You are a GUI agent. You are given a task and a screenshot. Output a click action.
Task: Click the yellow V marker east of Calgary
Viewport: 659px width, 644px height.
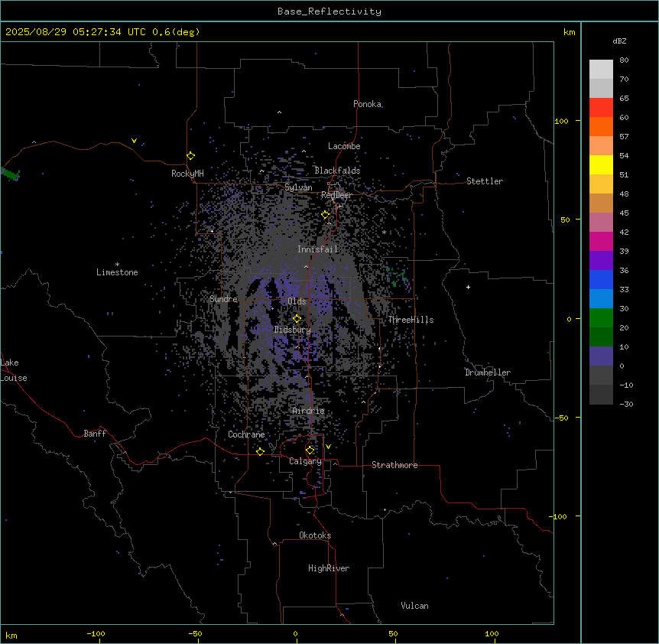click(x=328, y=447)
